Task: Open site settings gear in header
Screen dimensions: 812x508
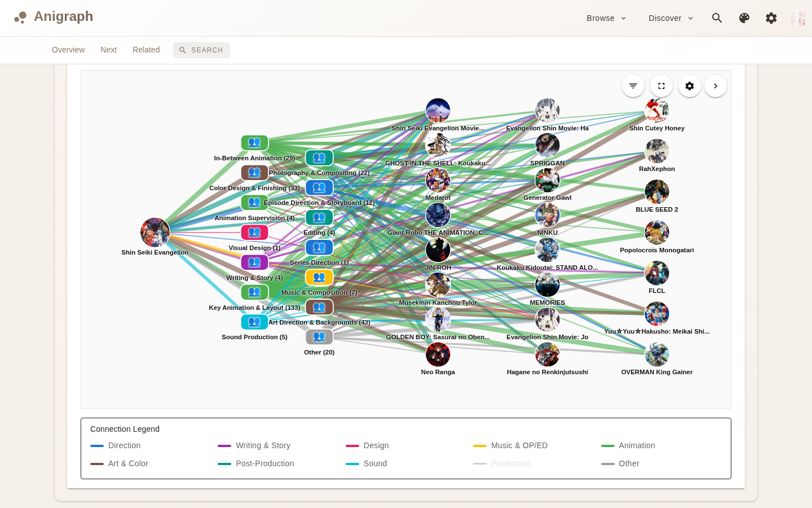Action: pos(771,18)
